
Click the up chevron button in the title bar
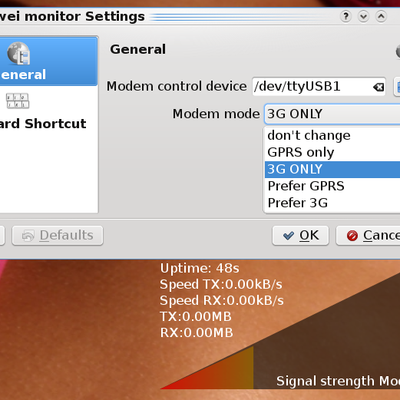[x=381, y=16]
